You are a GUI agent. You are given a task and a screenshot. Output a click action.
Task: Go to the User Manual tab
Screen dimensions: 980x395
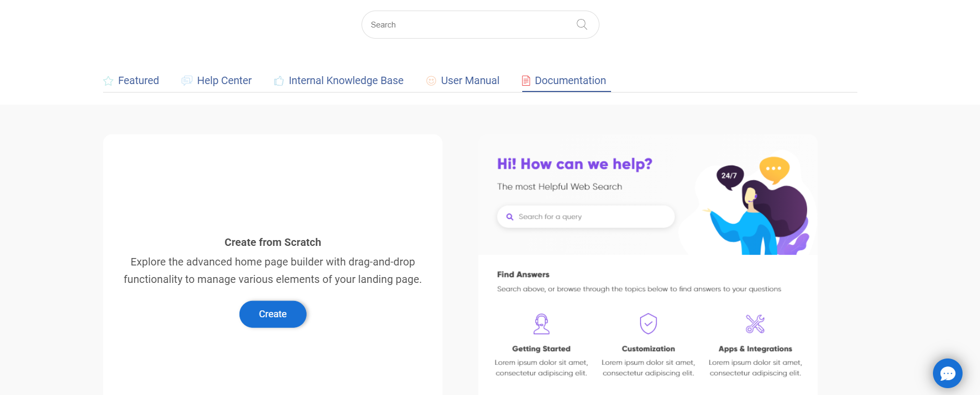[x=463, y=81]
